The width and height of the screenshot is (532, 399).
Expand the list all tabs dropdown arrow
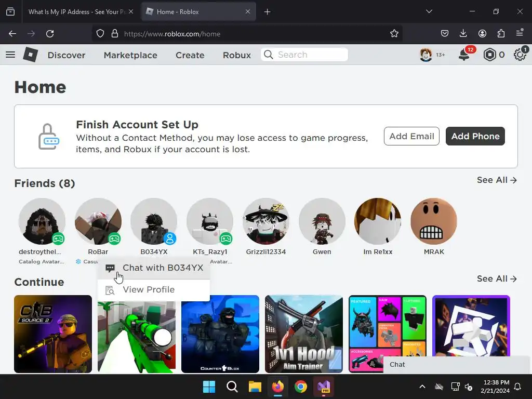click(429, 11)
